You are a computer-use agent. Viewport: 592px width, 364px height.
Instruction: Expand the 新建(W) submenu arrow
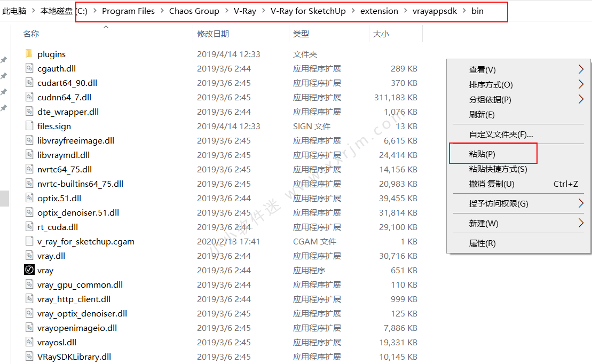click(x=581, y=223)
